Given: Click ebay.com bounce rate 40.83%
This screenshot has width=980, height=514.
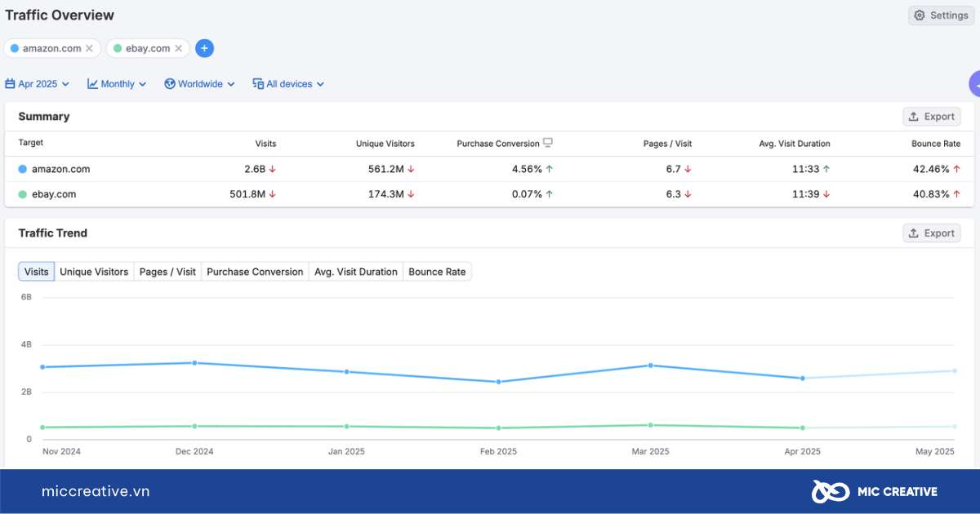Looking at the screenshot, I should point(933,195).
